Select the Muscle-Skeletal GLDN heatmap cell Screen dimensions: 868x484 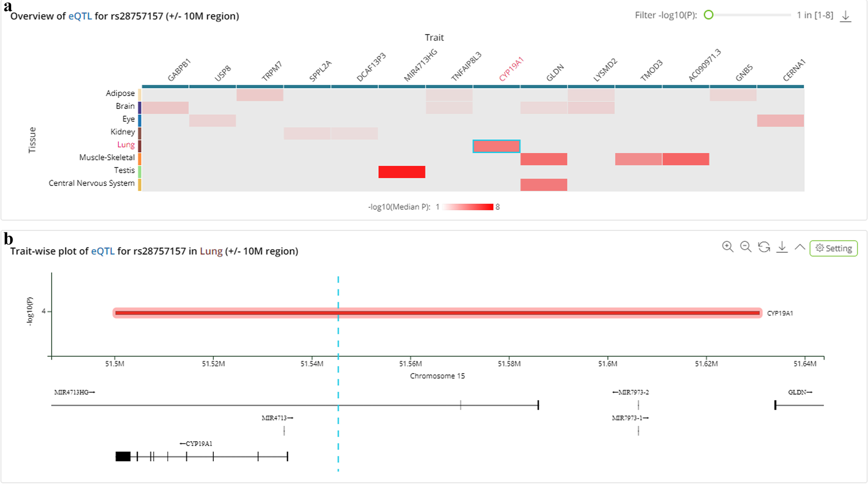(x=544, y=159)
